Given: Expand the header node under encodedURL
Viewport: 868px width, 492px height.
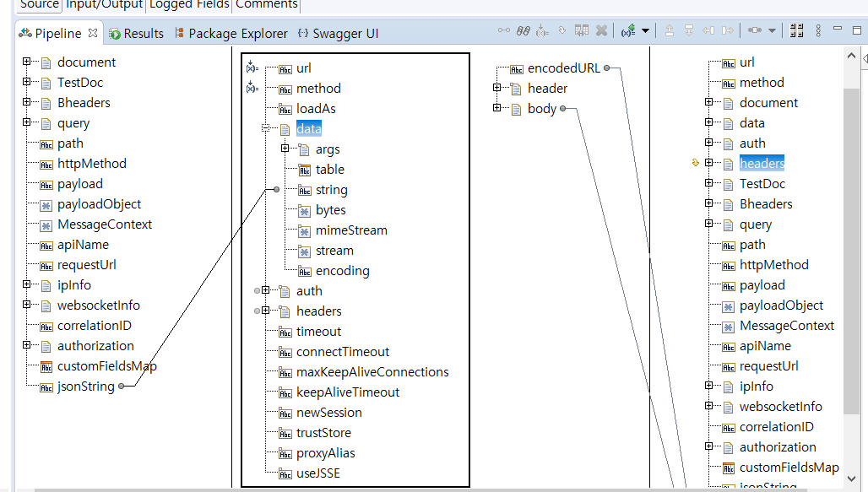Looking at the screenshot, I should tap(497, 89).
